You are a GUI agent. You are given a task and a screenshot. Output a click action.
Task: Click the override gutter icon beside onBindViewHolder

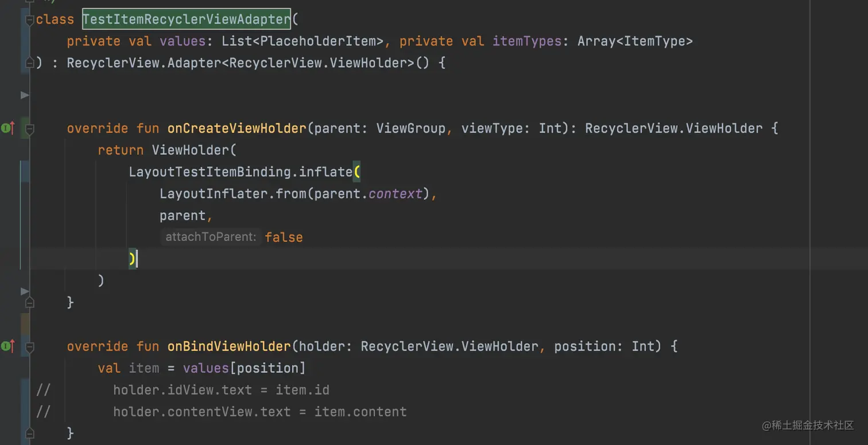click(x=7, y=346)
